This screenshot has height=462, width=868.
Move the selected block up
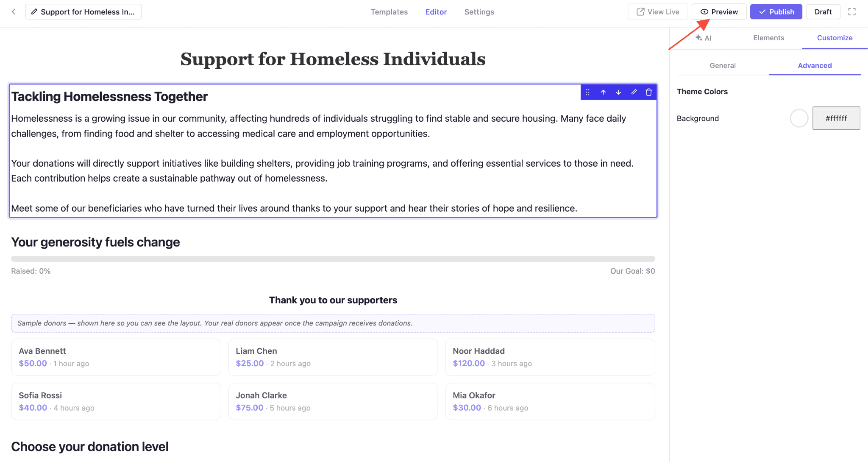coord(603,92)
